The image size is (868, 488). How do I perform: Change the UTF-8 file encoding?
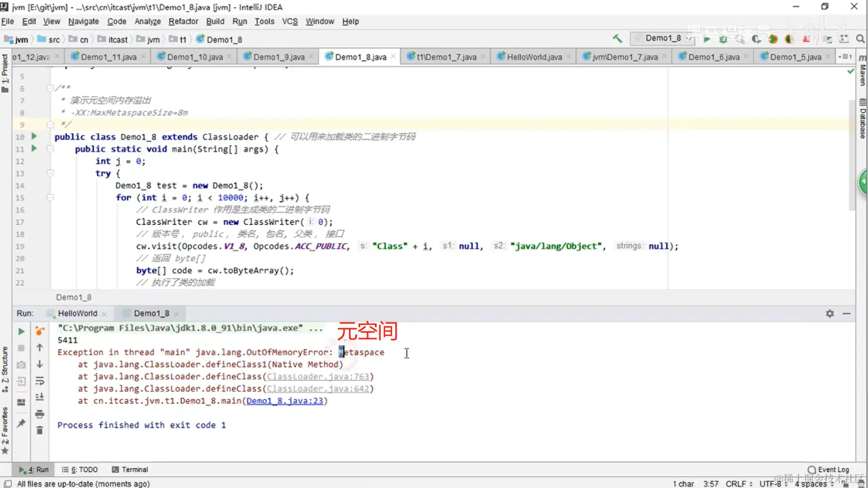[773, 484]
